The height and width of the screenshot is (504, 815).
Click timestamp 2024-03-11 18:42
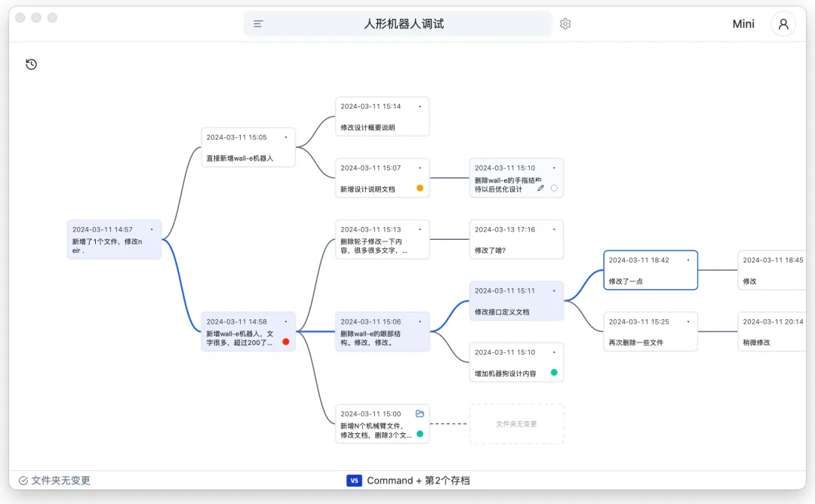[639, 260]
